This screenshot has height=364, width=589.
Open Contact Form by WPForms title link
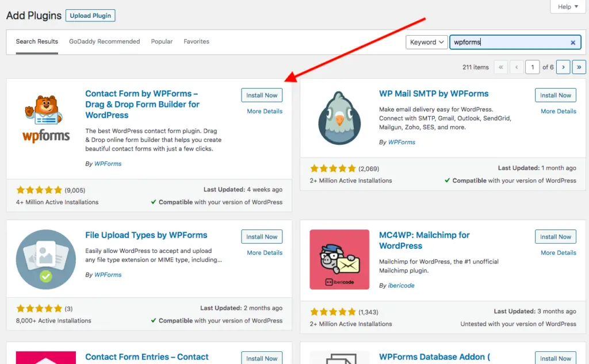143,105
